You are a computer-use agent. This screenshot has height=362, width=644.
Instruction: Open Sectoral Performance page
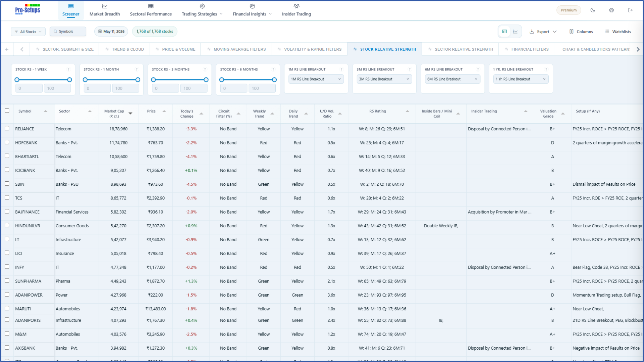pyautogui.click(x=151, y=10)
